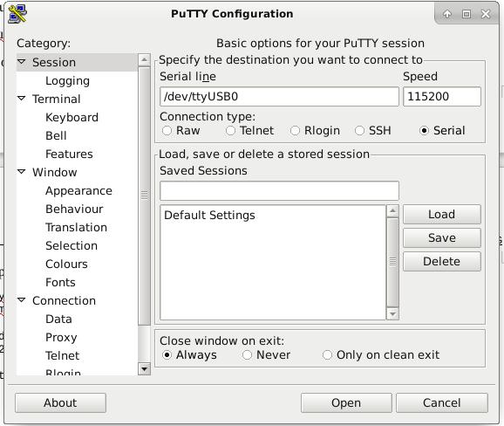Viewport: 504px width, 426px height.
Task: Click the PuTTY icon in the title bar
Action: point(17,14)
